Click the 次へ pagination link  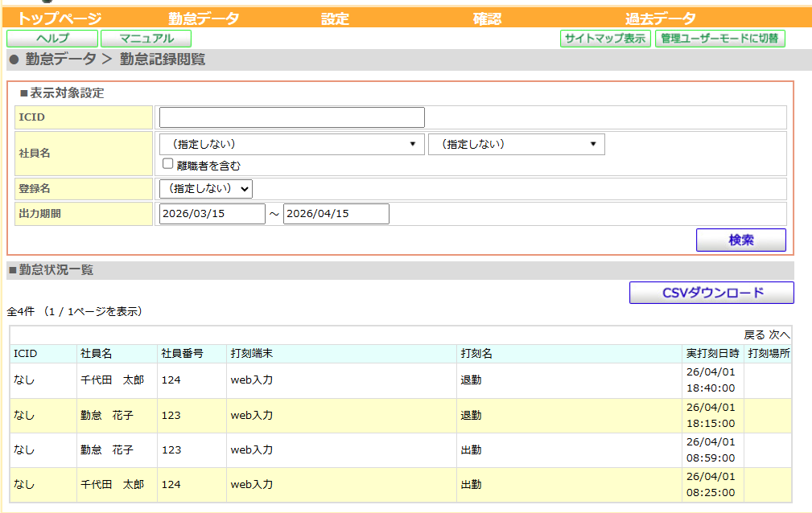[779, 334]
